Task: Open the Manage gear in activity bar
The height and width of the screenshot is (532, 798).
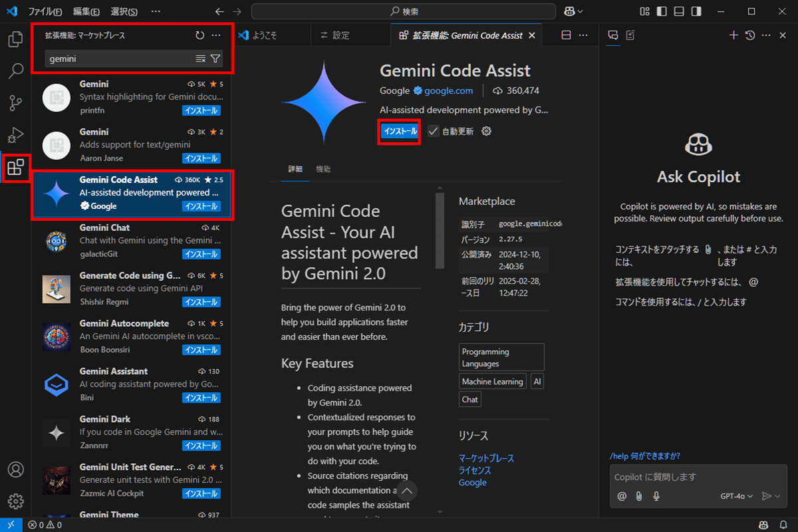Action: (15, 501)
